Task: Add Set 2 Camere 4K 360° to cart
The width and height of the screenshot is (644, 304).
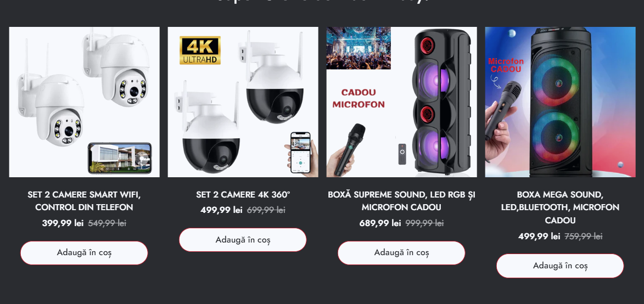Action: point(243,240)
